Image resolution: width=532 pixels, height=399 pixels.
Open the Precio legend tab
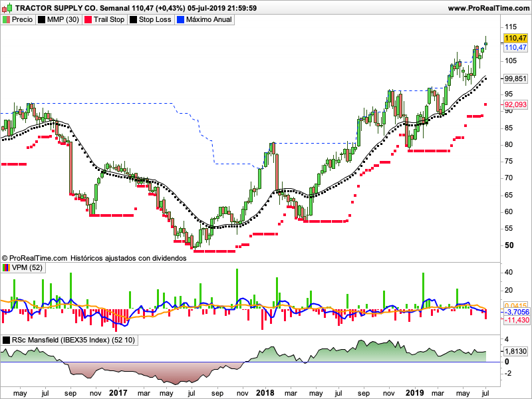[x=18, y=20]
